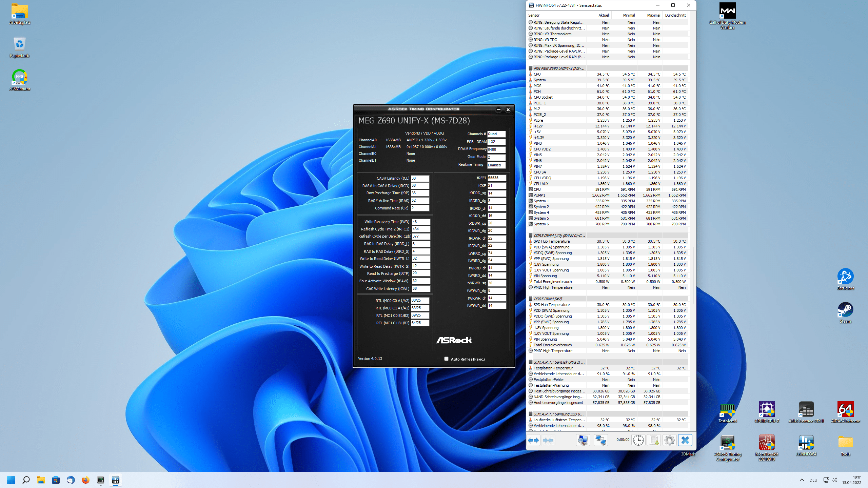
Task: Open Firefox from the taskbar
Action: (85, 480)
